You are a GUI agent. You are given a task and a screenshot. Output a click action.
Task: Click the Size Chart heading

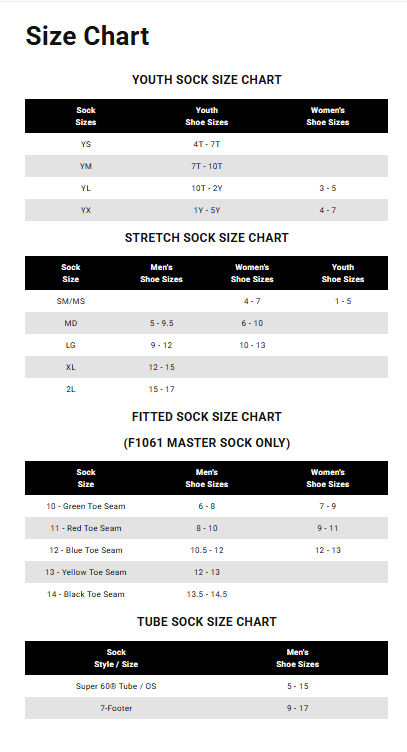click(x=87, y=36)
